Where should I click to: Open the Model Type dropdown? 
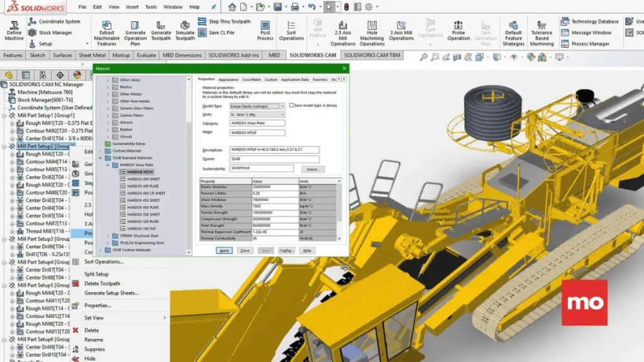pos(282,106)
